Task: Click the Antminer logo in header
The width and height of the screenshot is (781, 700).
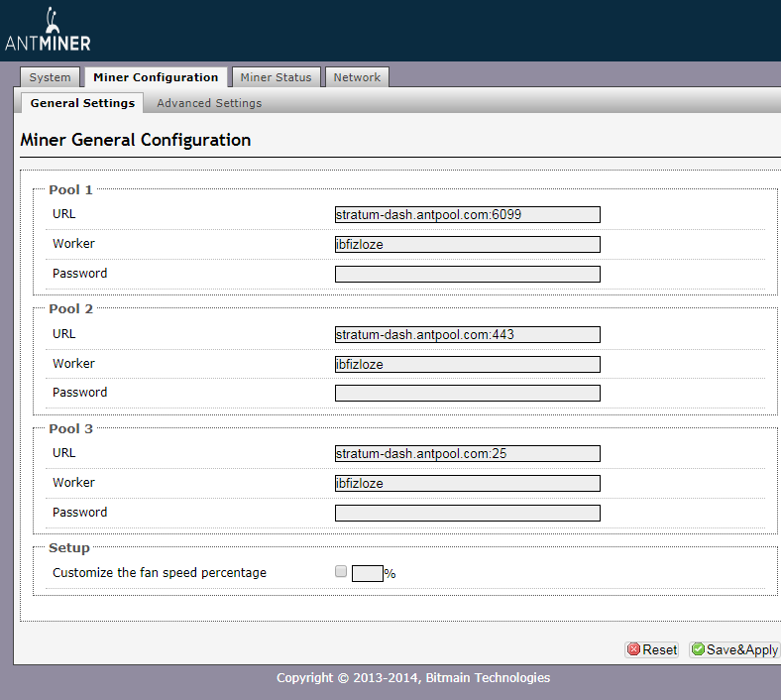Action: click(x=47, y=33)
